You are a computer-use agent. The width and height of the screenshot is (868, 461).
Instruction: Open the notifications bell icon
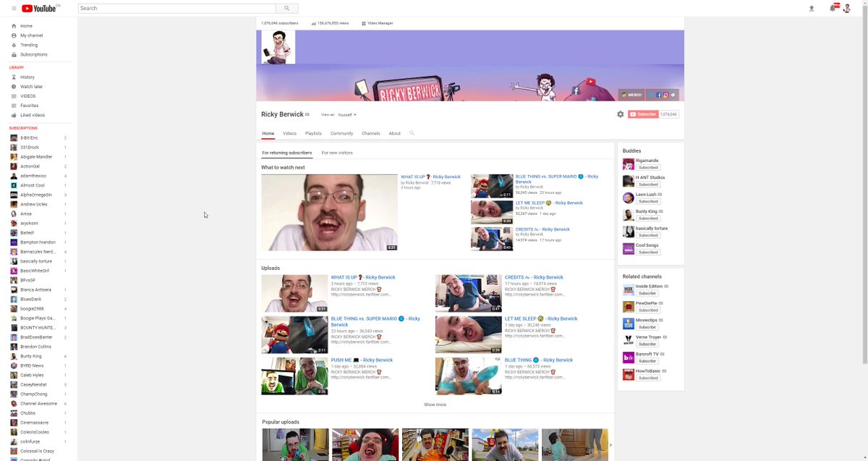[x=833, y=9]
